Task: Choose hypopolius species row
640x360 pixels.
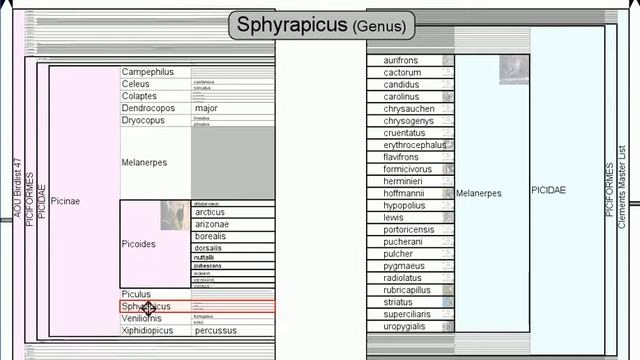Action: click(x=411, y=206)
